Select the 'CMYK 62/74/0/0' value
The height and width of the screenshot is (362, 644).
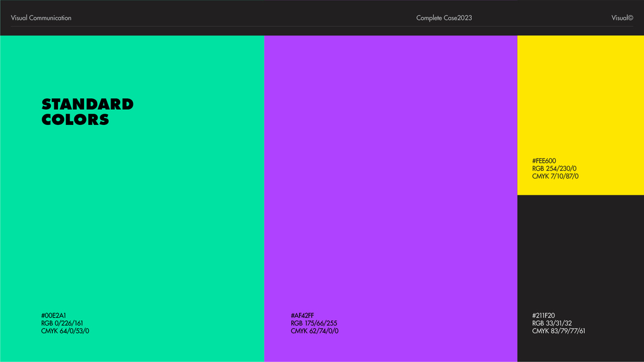tap(315, 331)
